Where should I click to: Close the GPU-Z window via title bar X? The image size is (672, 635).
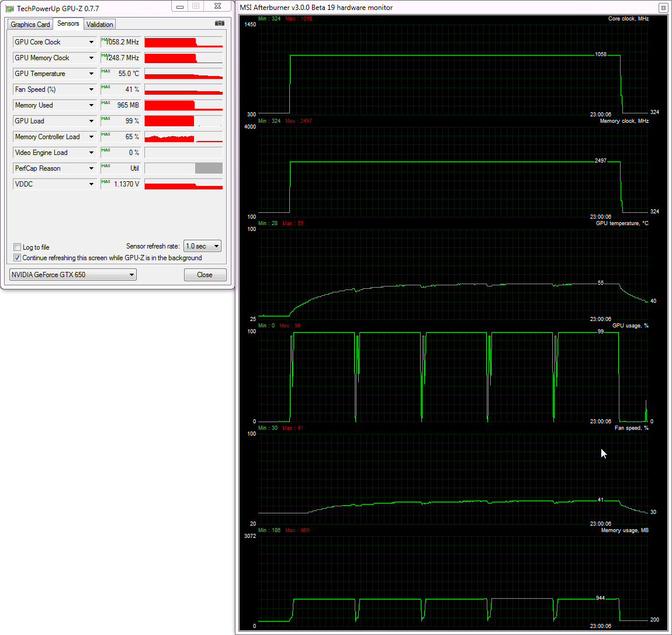pyautogui.click(x=218, y=6)
